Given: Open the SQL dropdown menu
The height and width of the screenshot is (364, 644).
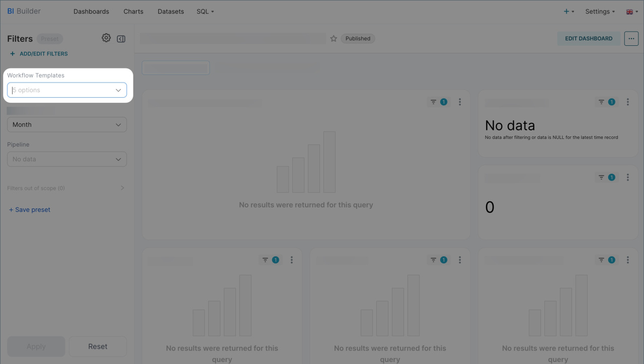Looking at the screenshot, I should point(205,12).
